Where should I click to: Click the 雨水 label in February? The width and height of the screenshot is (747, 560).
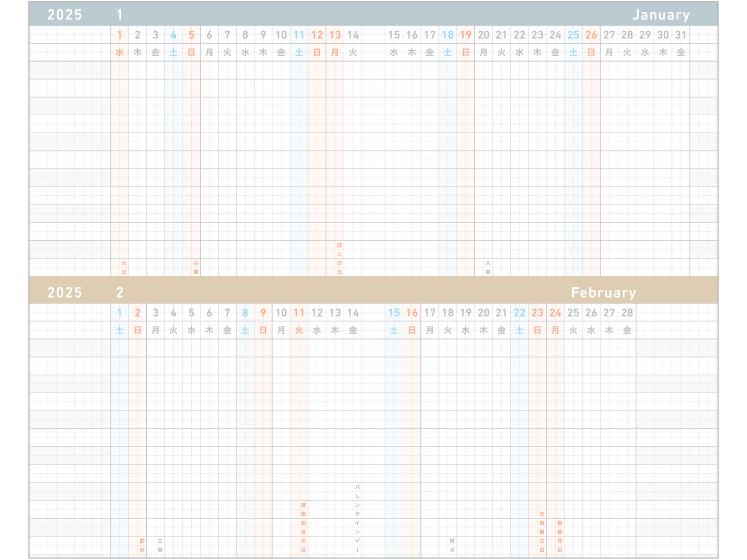coord(452,546)
